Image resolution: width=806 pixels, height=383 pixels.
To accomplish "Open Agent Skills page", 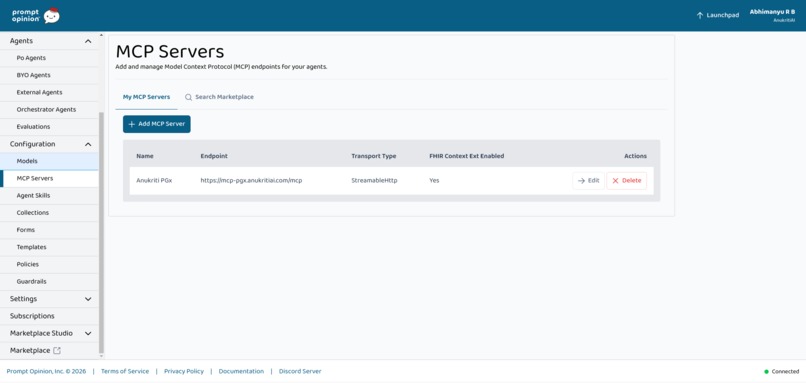I will point(49,195).
